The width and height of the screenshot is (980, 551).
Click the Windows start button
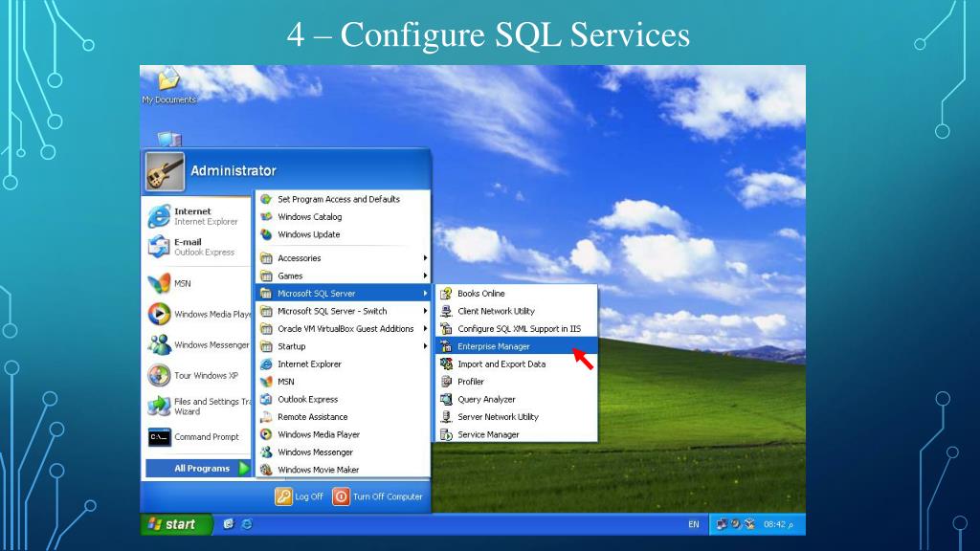point(176,524)
